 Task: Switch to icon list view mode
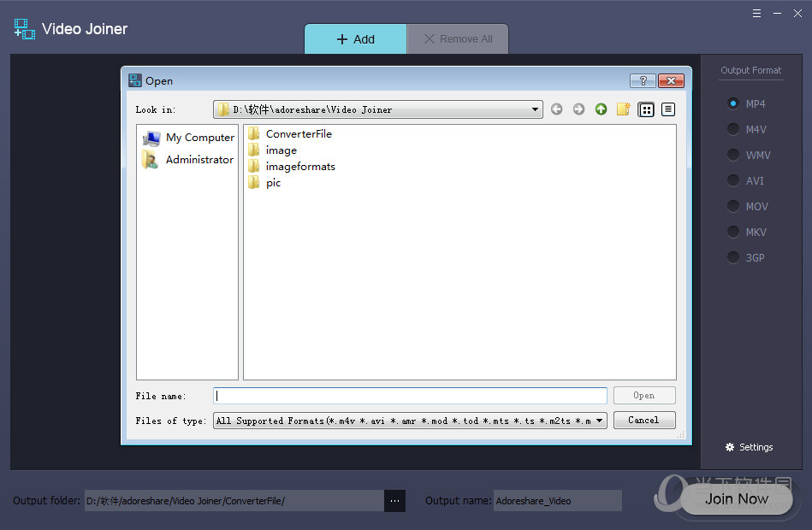(646, 109)
